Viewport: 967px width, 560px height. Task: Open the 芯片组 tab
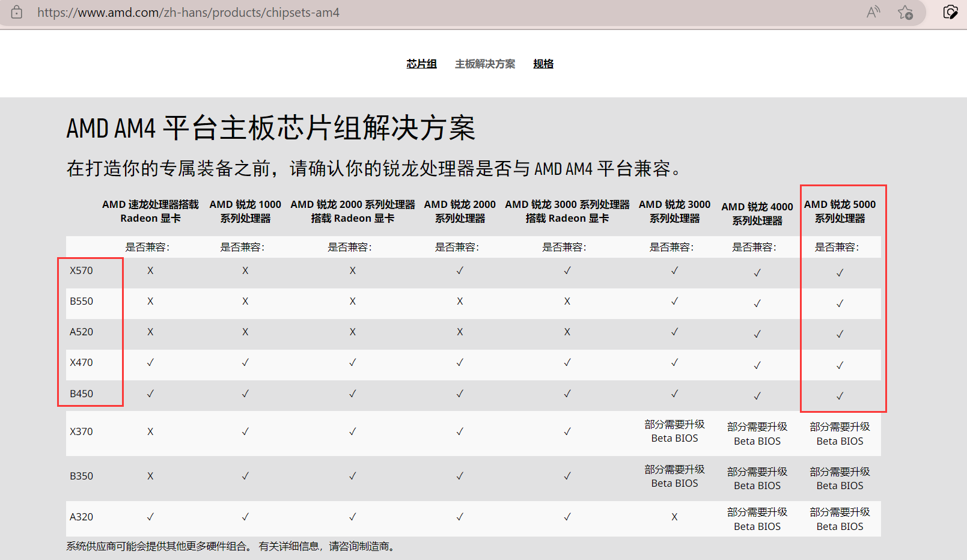pos(421,64)
